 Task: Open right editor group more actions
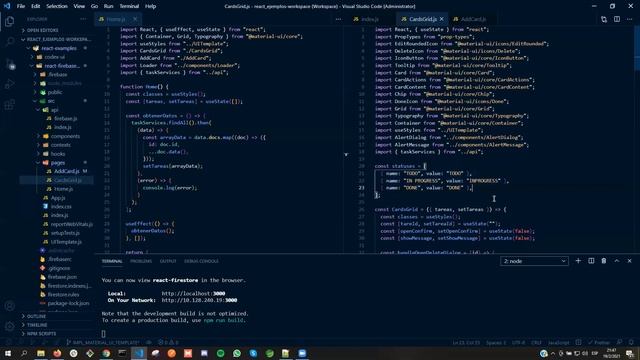point(630,19)
